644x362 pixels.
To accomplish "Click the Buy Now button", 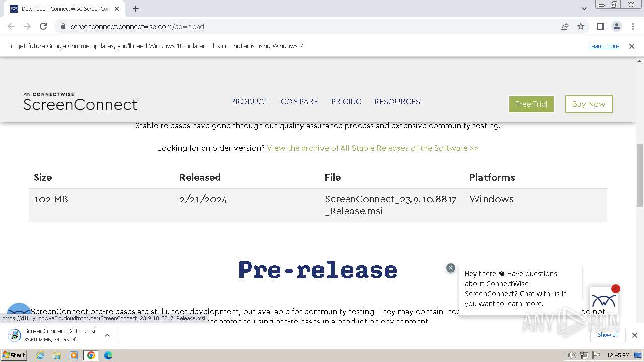I will coord(589,104).
